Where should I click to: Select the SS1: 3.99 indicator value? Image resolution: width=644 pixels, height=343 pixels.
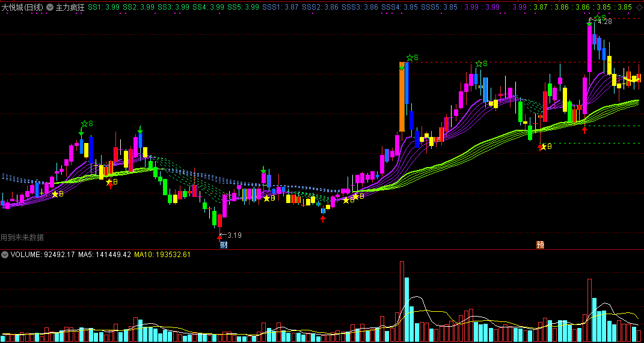click(103, 7)
